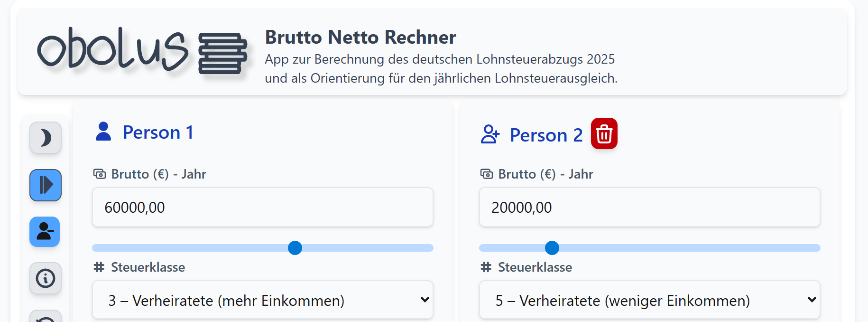The height and width of the screenshot is (322, 868).
Task: Open the info circle button
Action: click(x=46, y=278)
